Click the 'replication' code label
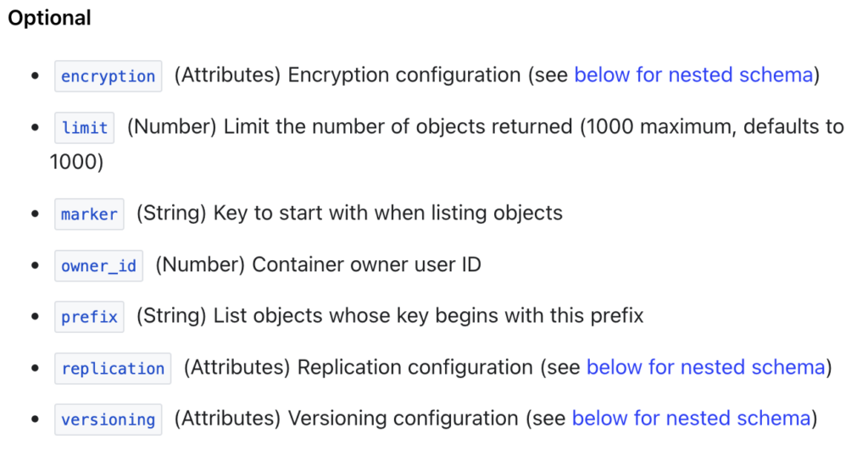Screen dimensions: 868x450 (113, 368)
